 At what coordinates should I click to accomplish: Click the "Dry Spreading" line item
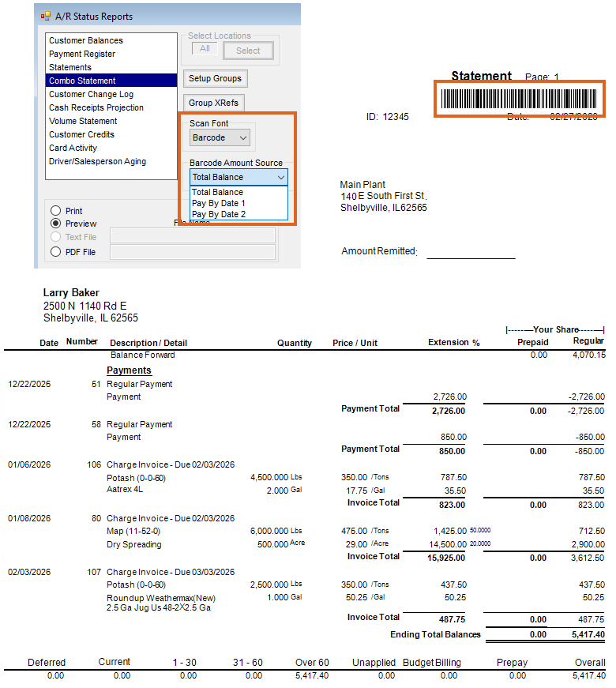click(x=133, y=544)
